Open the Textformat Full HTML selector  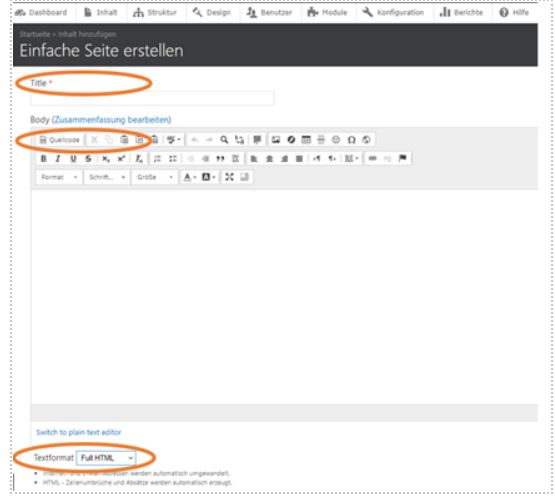point(106,458)
